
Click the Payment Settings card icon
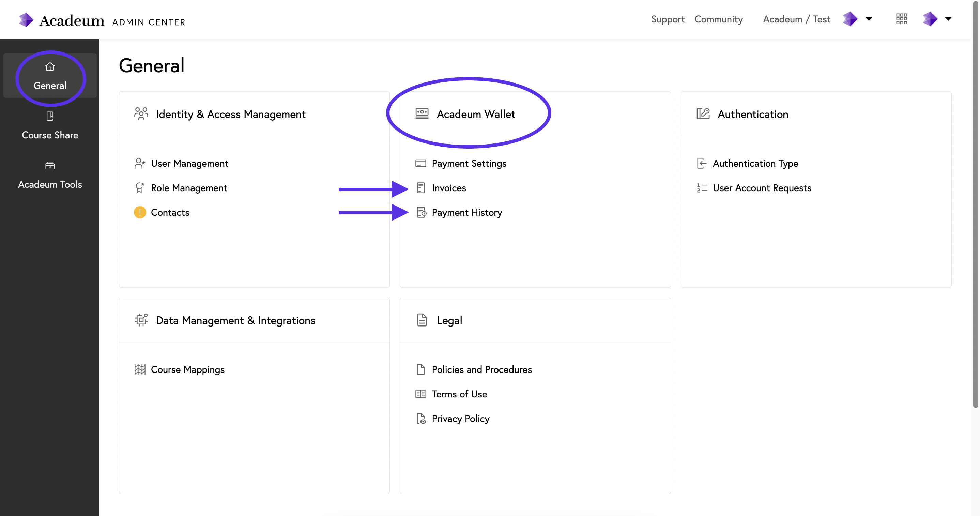click(421, 163)
